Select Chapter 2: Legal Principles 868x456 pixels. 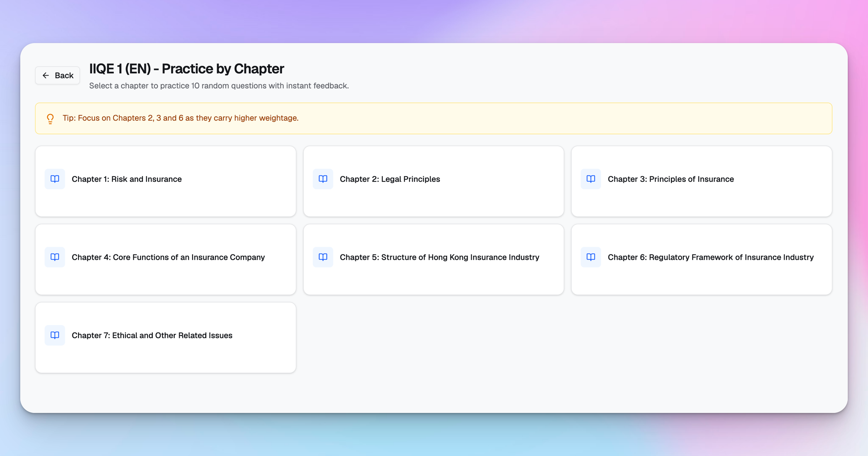[x=390, y=179]
